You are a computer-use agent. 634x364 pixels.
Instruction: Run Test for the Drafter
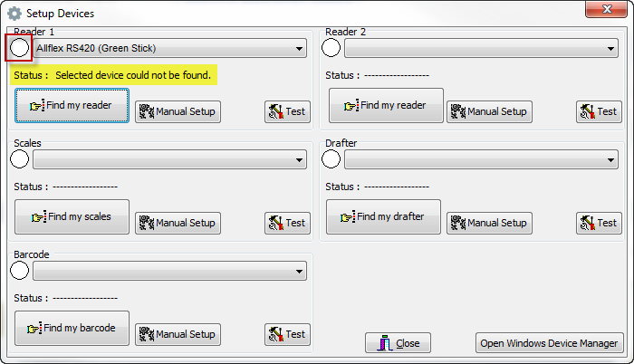click(598, 223)
